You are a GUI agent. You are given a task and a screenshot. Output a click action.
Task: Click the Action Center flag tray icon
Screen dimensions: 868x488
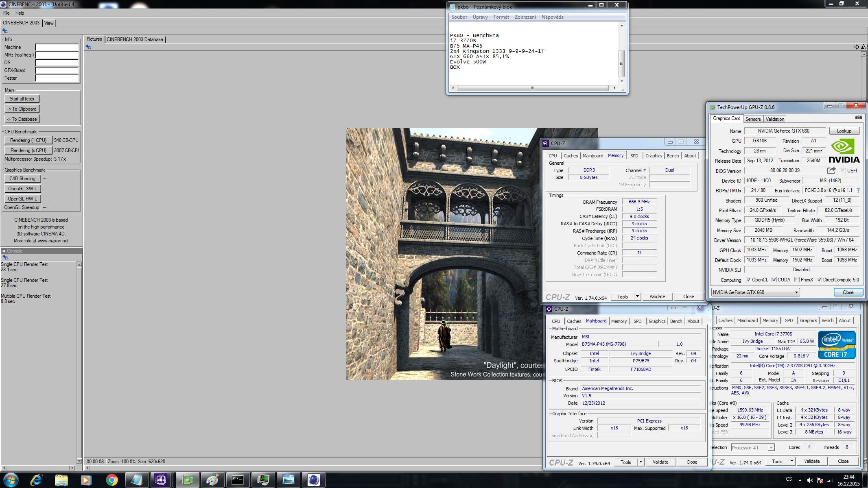point(820,480)
